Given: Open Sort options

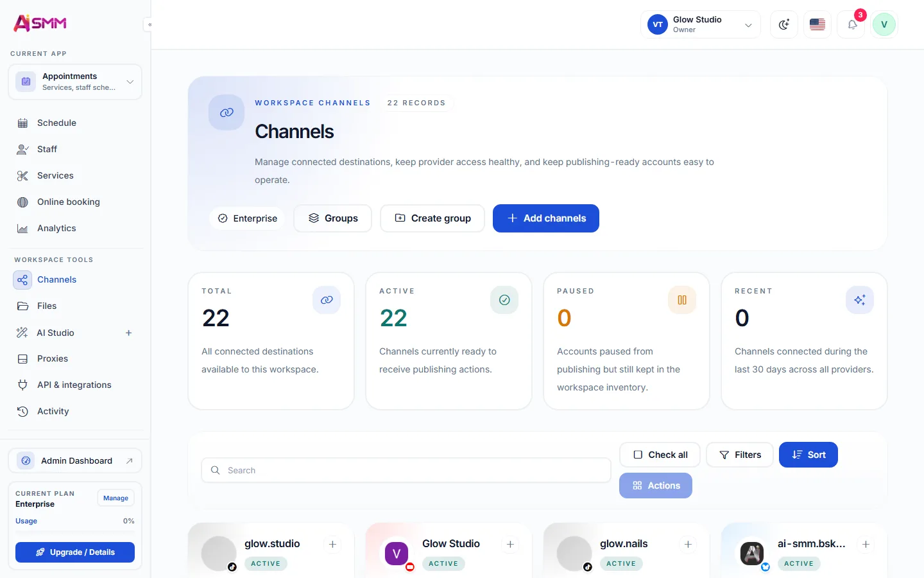Looking at the screenshot, I should 809,455.
